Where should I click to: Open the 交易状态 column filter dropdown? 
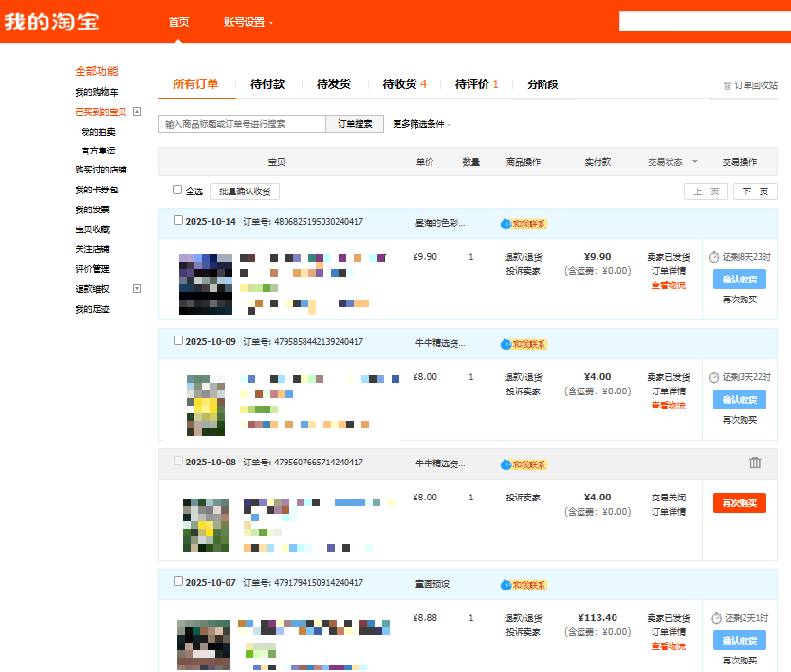tap(694, 162)
